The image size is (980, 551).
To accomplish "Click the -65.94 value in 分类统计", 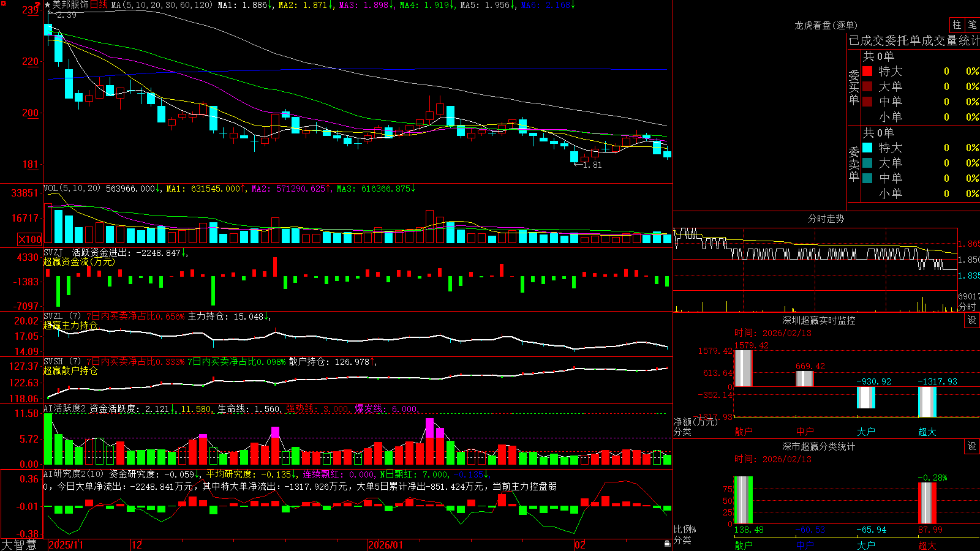I will click(871, 530).
